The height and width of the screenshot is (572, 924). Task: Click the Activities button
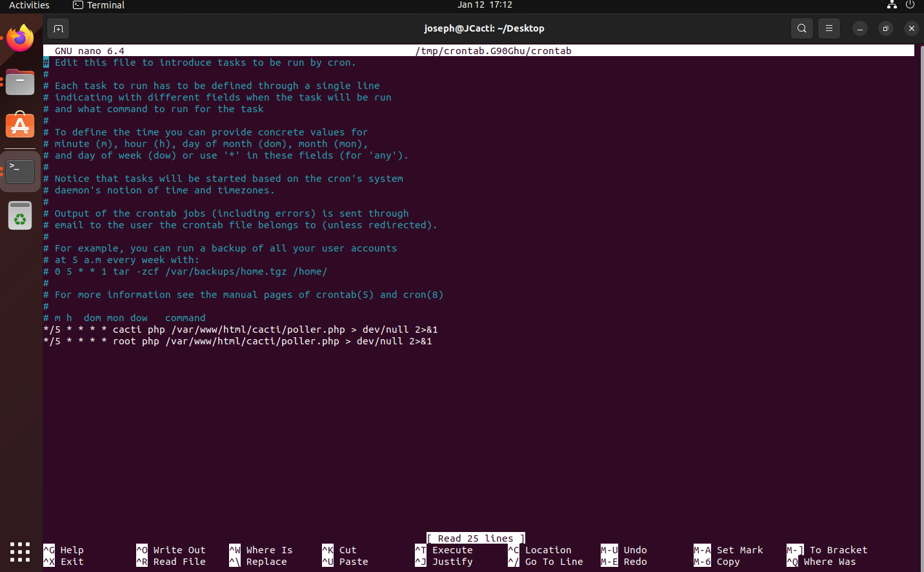[x=29, y=5]
